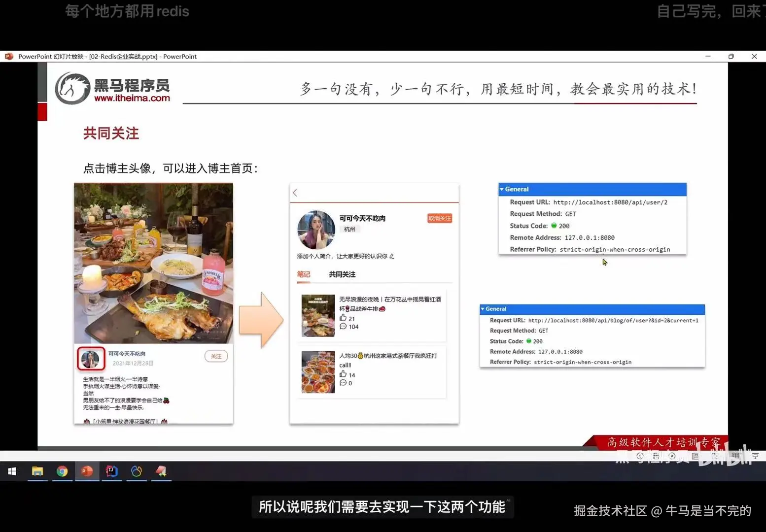Switch to Normal view icon in status bar
The image size is (766, 532).
tap(695, 456)
